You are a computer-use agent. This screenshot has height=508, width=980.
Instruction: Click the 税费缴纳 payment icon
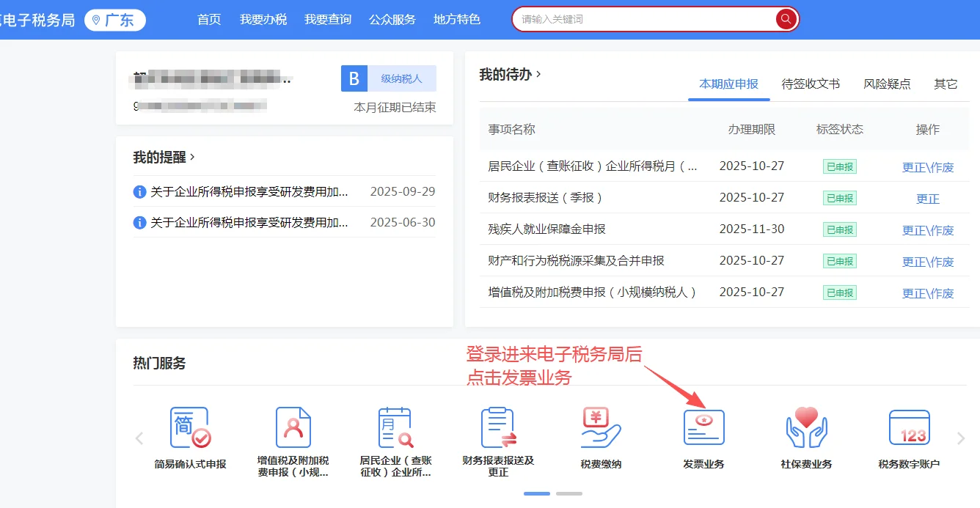(x=600, y=427)
